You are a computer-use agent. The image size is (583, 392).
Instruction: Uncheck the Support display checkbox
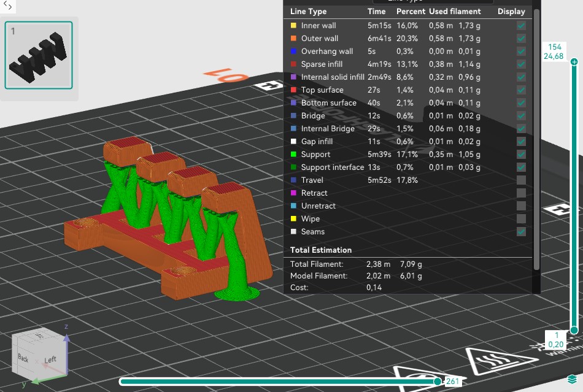521,154
